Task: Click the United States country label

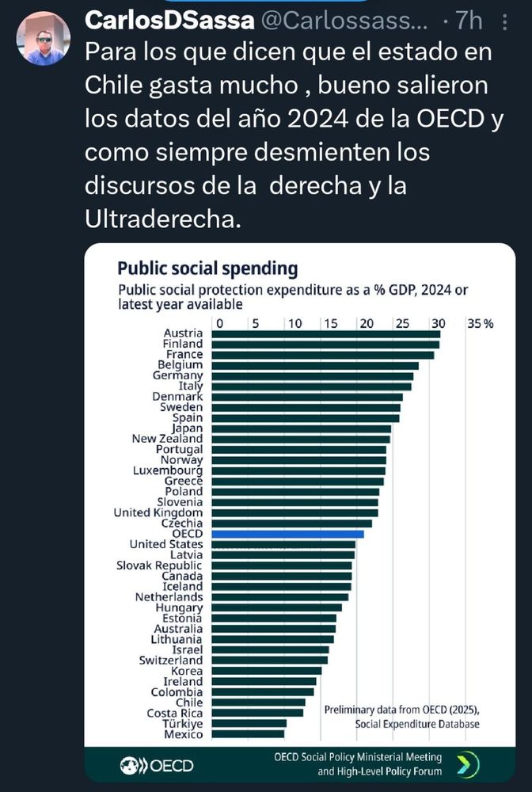Action: point(165,544)
